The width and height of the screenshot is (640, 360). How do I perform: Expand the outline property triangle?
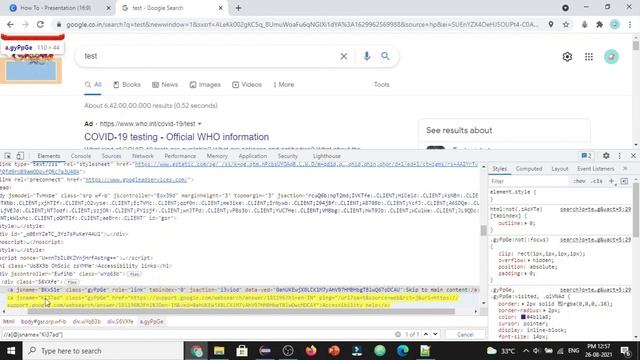(x=526, y=223)
